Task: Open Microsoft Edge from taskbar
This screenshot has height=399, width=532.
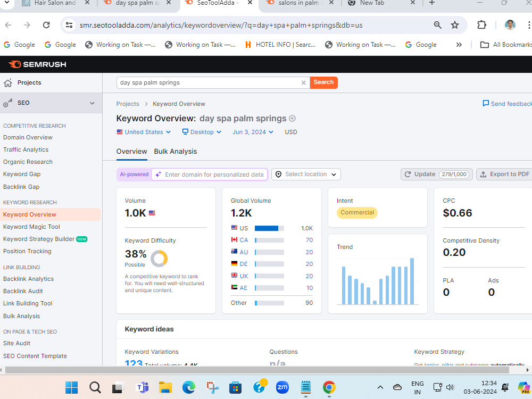Action: pyautogui.click(x=189, y=387)
